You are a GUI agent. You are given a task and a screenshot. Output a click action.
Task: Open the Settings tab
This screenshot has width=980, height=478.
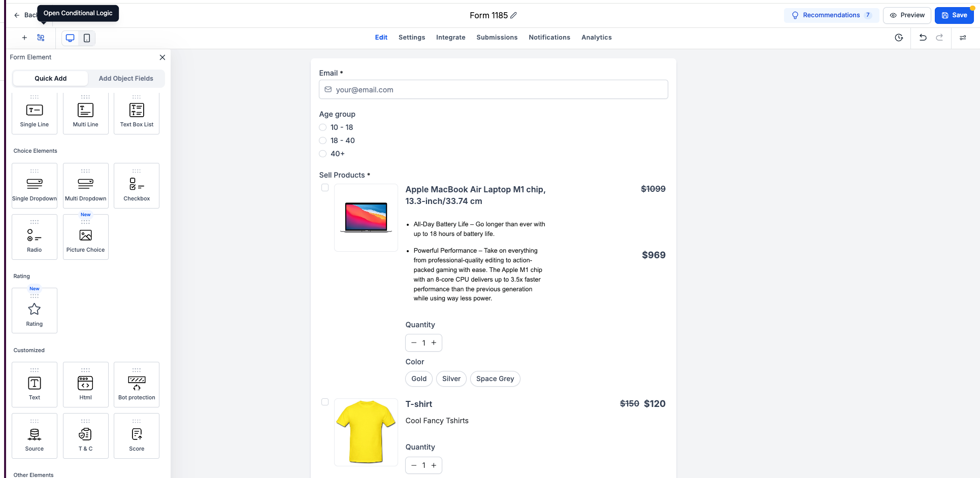coord(412,38)
